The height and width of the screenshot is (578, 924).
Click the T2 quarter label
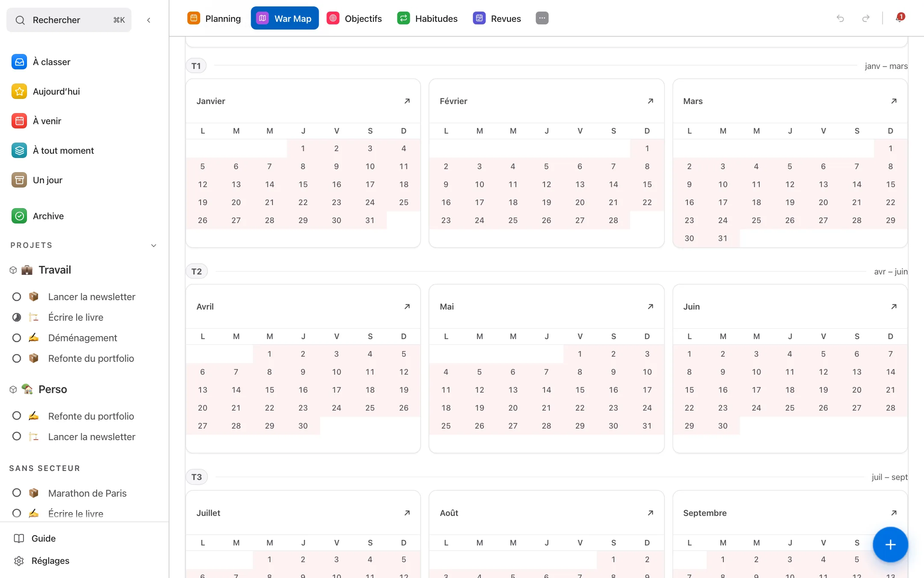pos(196,271)
